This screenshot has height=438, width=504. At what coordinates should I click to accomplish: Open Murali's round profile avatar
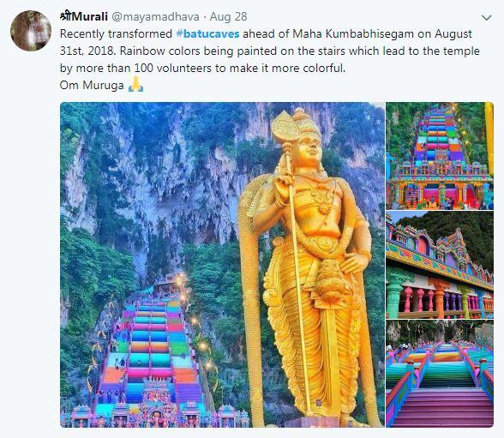click(x=31, y=31)
